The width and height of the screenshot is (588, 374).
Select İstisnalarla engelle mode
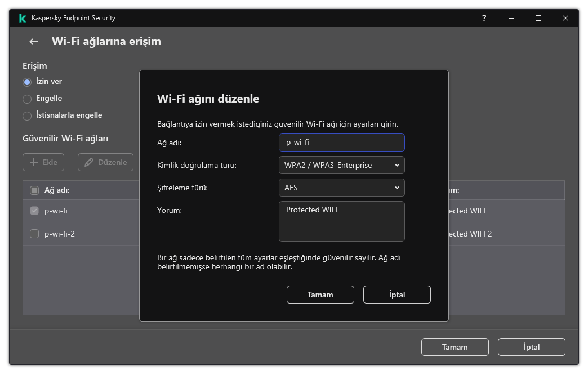(26, 115)
